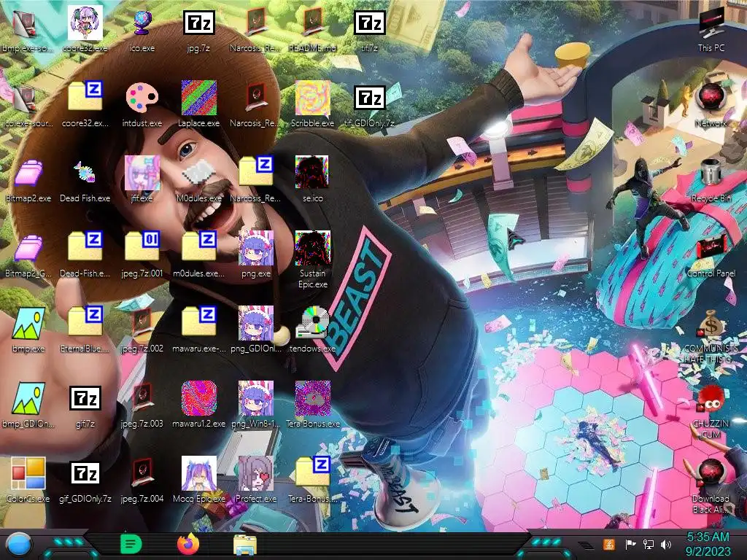Select the Bitmap2_G... folder icon
Viewport: 747px width, 560px height.
pyautogui.click(x=28, y=248)
